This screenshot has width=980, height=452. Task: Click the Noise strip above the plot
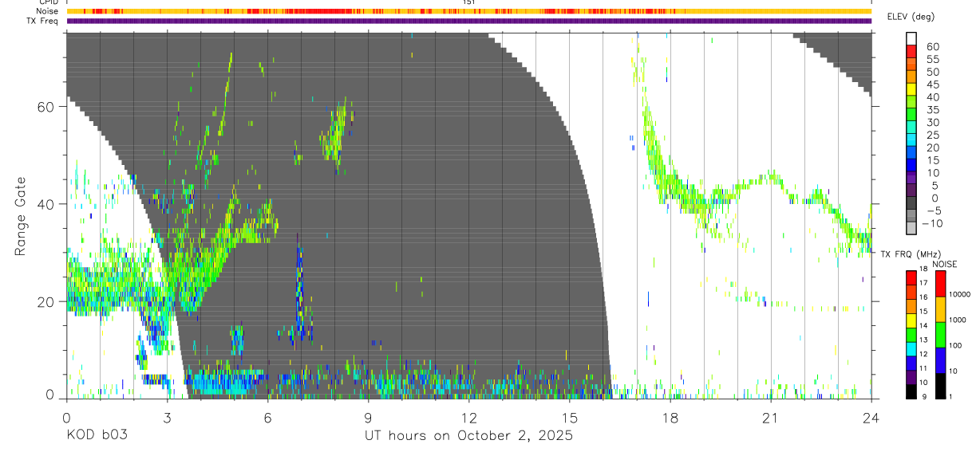pos(468,11)
